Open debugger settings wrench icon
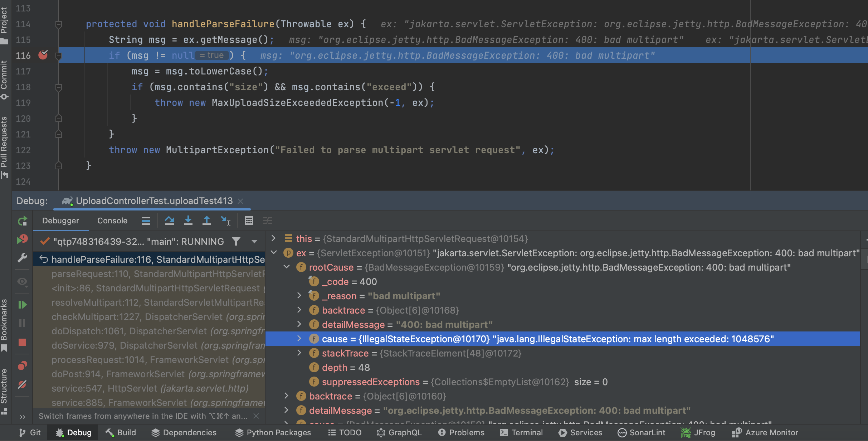868x441 pixels. [22, 258]
